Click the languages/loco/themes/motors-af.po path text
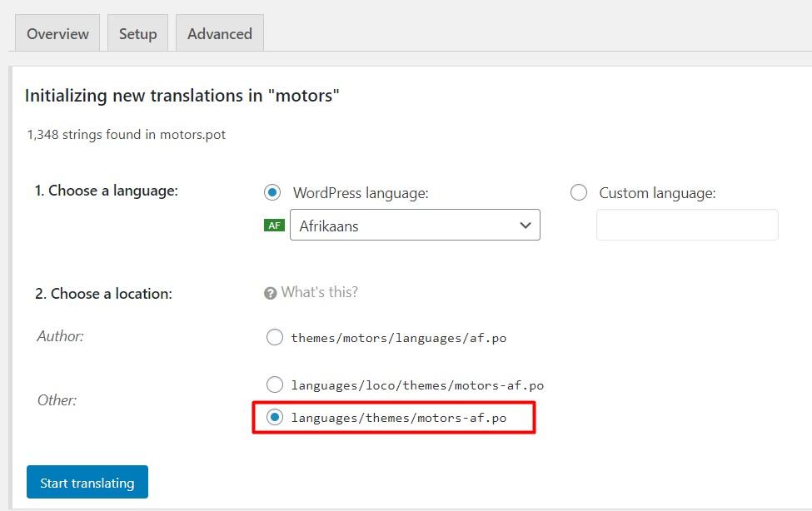Screen dimensions: 812x511 pyautogui.click(x=416, y=385)
